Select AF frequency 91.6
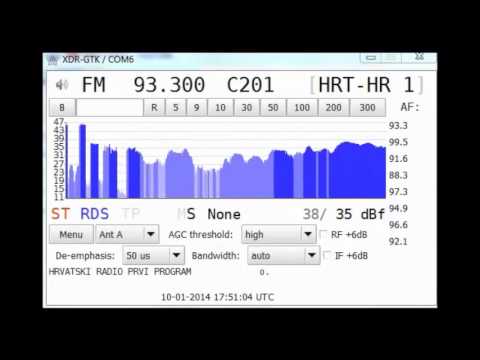Screen dimensions: 480x360 pyautogui.click(x=398, y=159)
